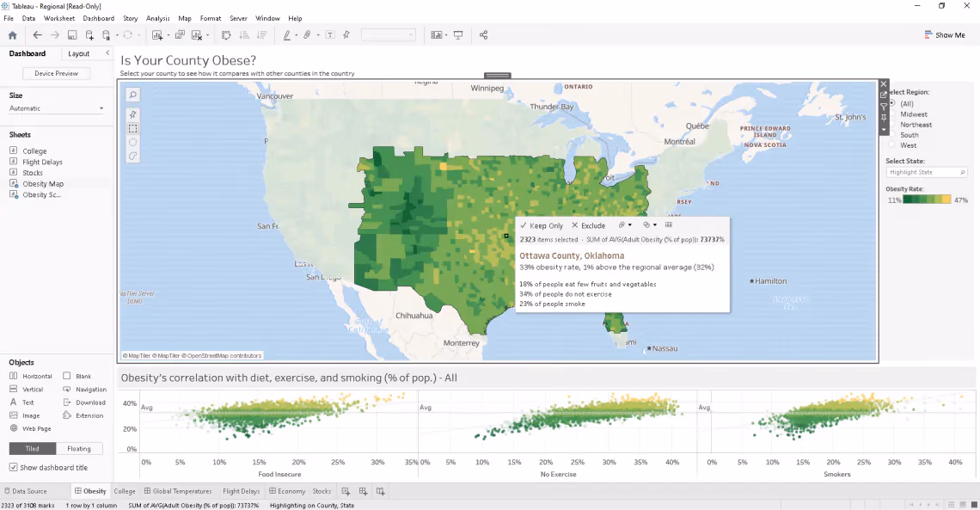Open the Analysis menu
This screenshot has width=980, height=510.
pos(157,18)
